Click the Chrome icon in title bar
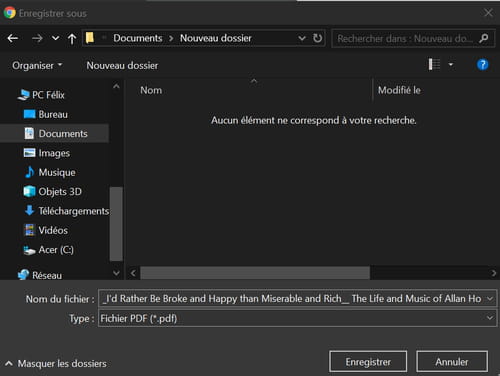500x376 pixels. [x=10, y=13]
